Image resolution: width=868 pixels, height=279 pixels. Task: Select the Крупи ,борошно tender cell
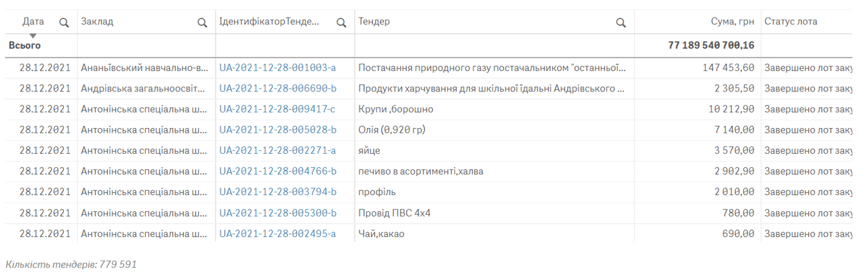(x=395, y=109)
